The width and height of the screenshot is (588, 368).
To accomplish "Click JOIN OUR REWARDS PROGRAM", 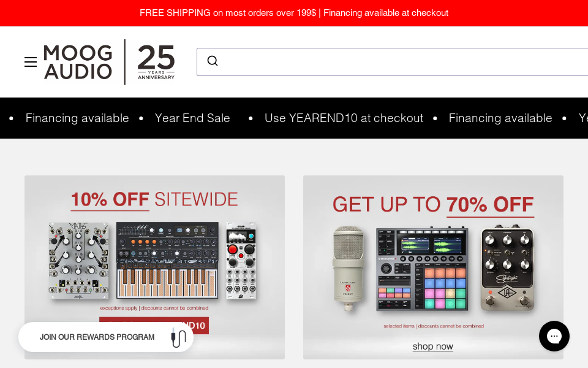I will pos(97,337).
